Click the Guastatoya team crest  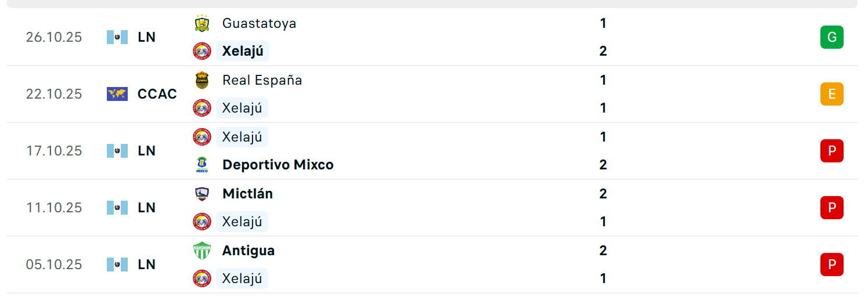tap(202, 24)
